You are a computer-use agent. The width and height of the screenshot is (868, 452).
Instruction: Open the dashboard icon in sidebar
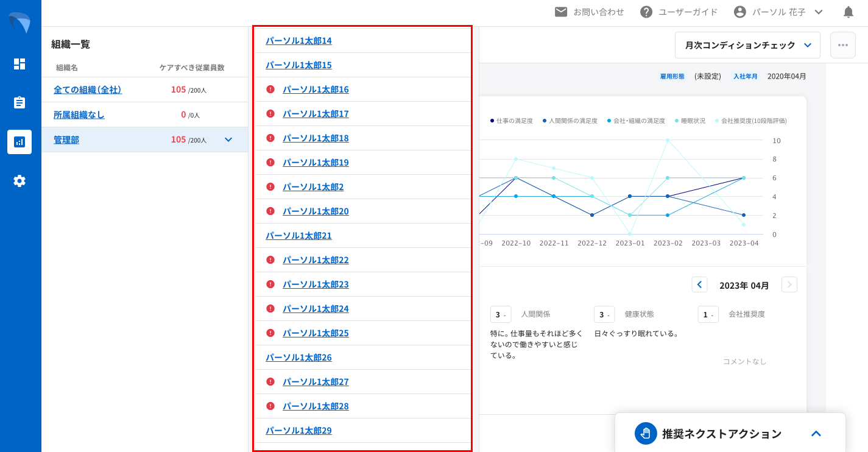click(19, 64)
